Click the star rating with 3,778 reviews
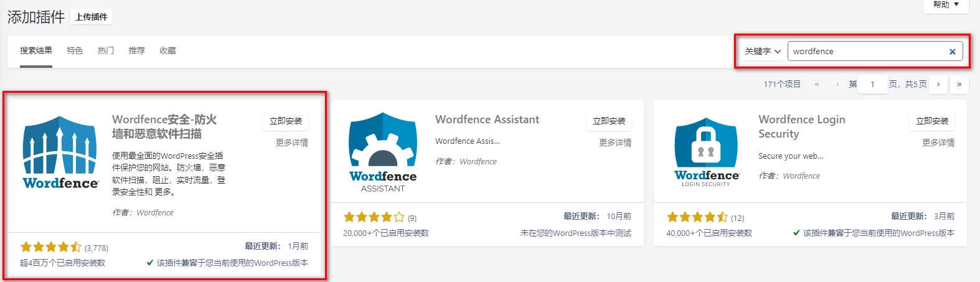980x282 pixels. (50, 247)
